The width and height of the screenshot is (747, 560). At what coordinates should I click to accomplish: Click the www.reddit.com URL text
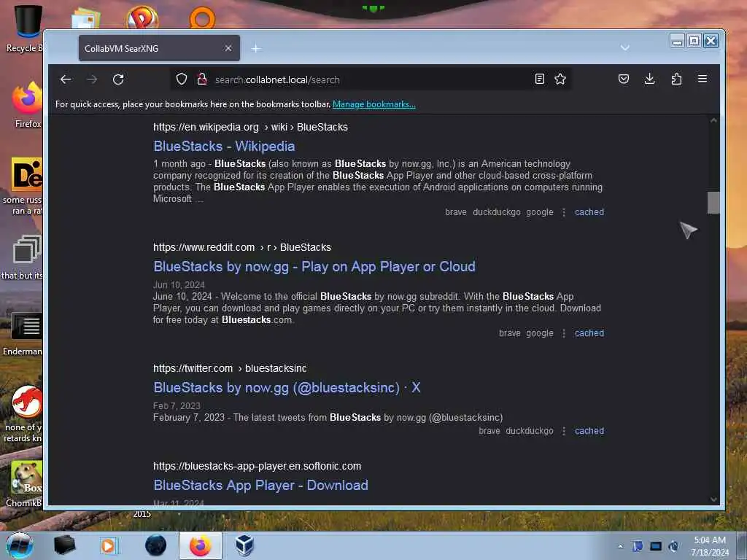coord(242,248)
